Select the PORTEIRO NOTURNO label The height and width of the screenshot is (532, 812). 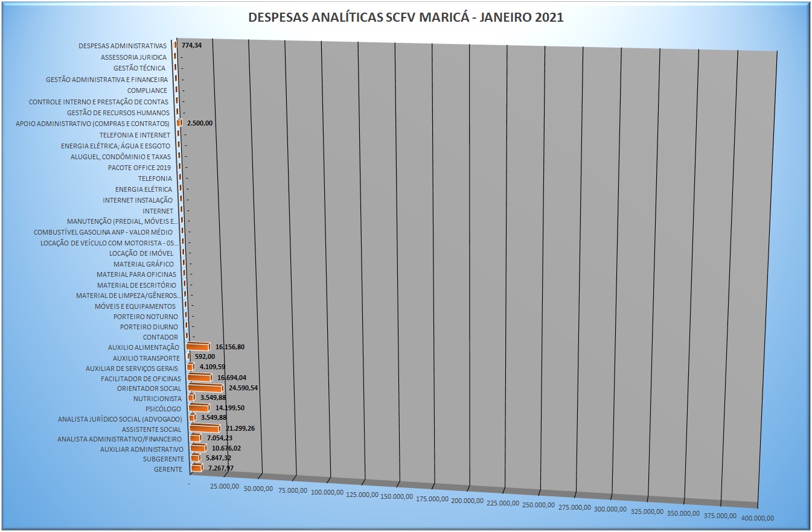pos(146,317)
